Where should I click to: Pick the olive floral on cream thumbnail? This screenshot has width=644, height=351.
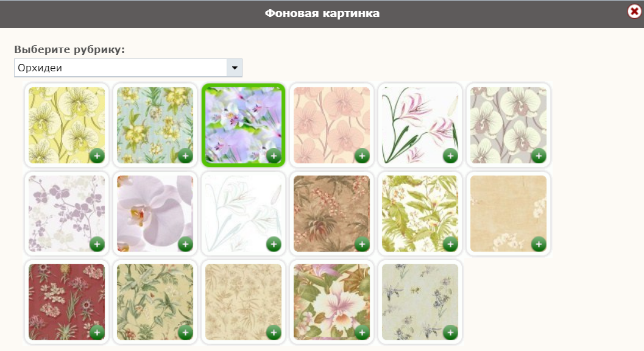[155, 302]
